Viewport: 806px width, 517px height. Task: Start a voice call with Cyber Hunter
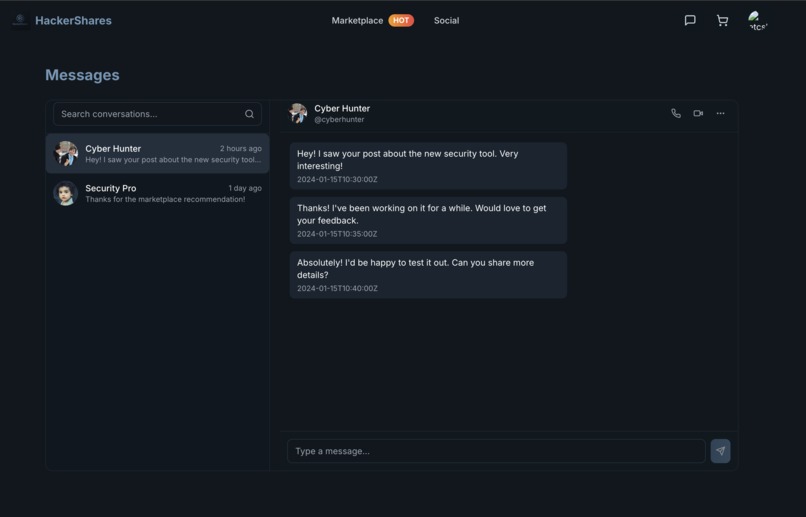tap(676, 113)
